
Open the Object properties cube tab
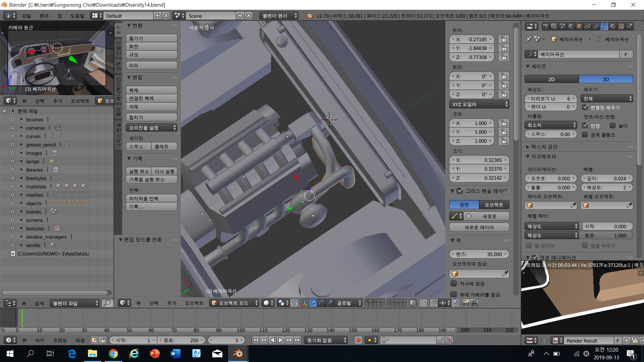pos(579,26)
